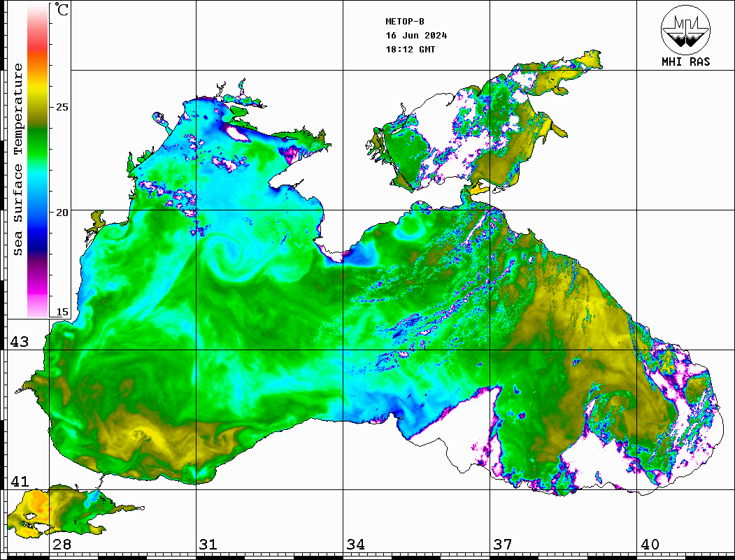
Task: Click the '15' tick on temperature scale
Action: [62, 312]
